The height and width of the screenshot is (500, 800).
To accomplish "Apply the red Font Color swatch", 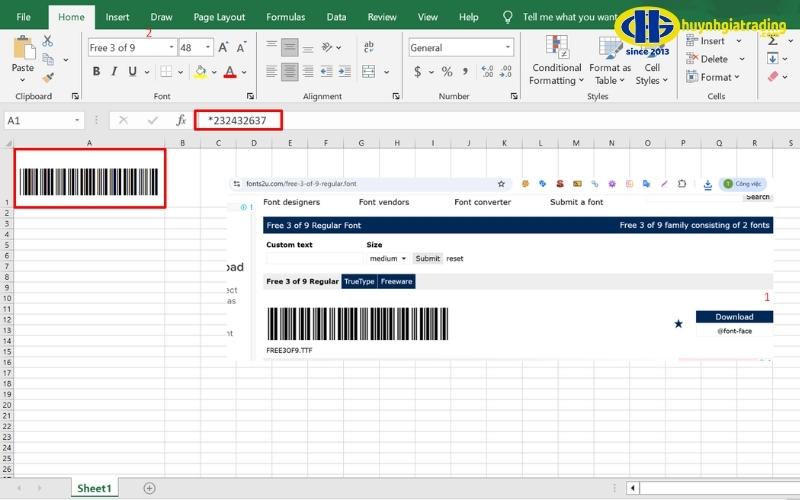I will pos(230,72).
